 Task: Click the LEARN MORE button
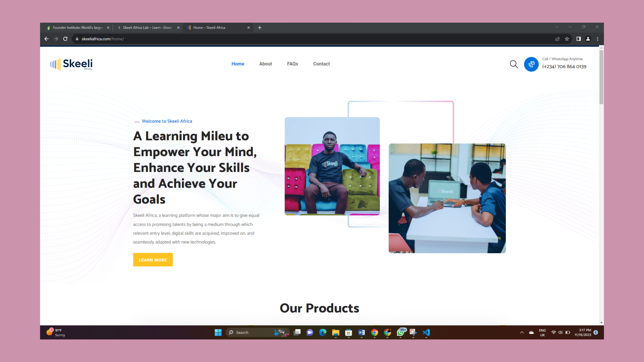coord(153,260)
